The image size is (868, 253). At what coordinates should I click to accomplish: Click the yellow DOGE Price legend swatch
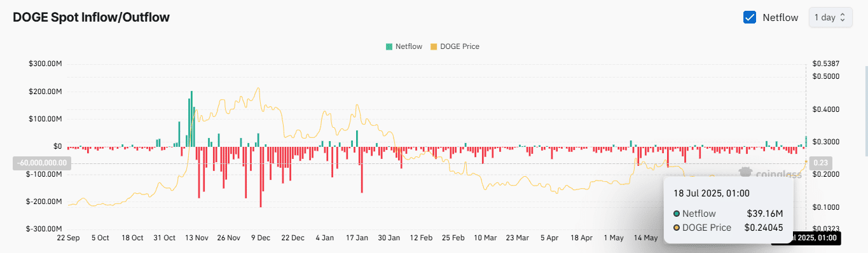(x=434, y=46)
